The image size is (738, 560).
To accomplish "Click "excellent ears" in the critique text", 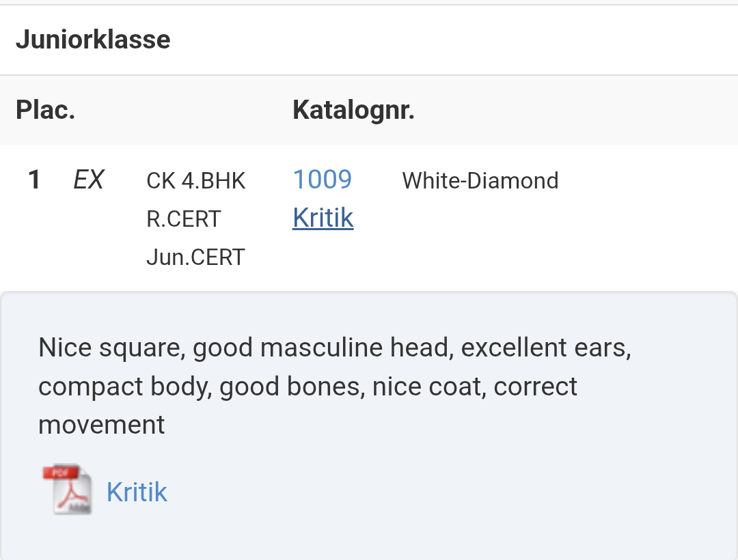I will (x=545, y=348).
